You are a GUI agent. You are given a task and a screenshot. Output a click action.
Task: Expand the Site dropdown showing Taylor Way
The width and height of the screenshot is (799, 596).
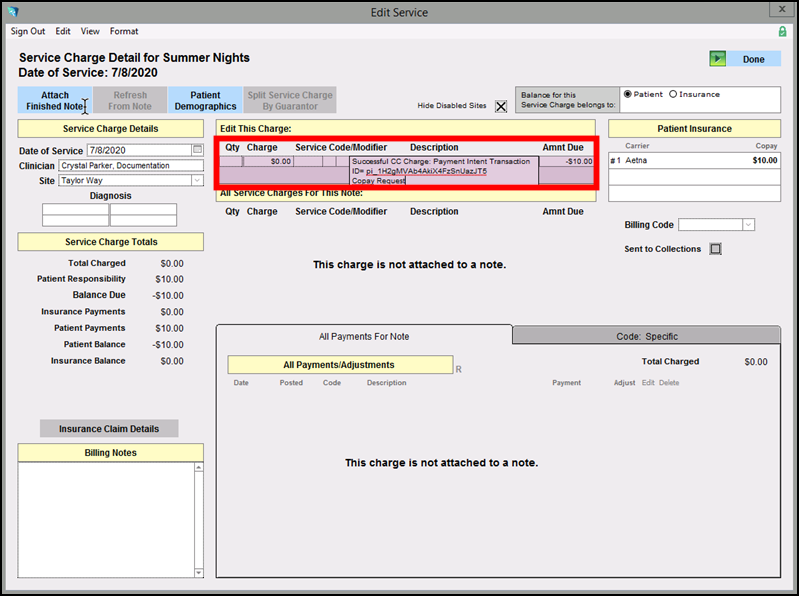(x=197, y=180)
